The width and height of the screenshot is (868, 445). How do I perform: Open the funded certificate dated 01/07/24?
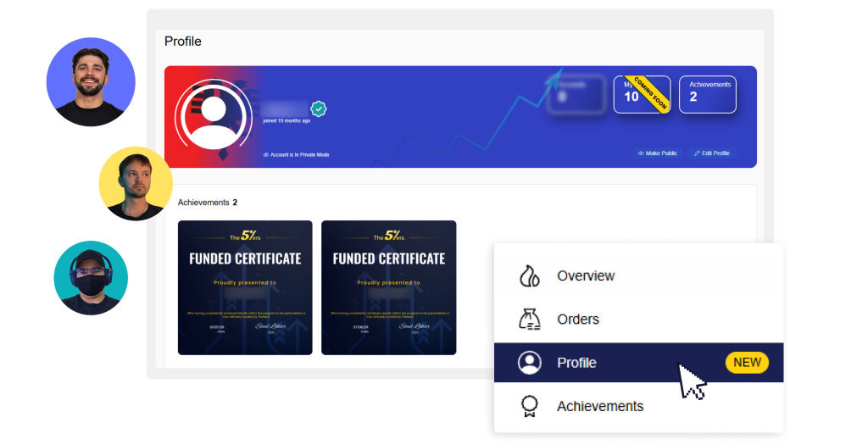[245, 287]
